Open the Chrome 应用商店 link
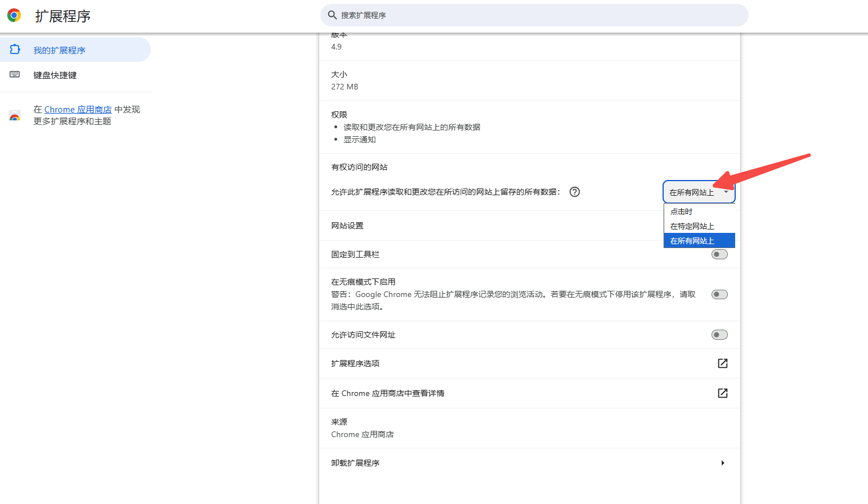868x504 pixels. pos(78,110)
